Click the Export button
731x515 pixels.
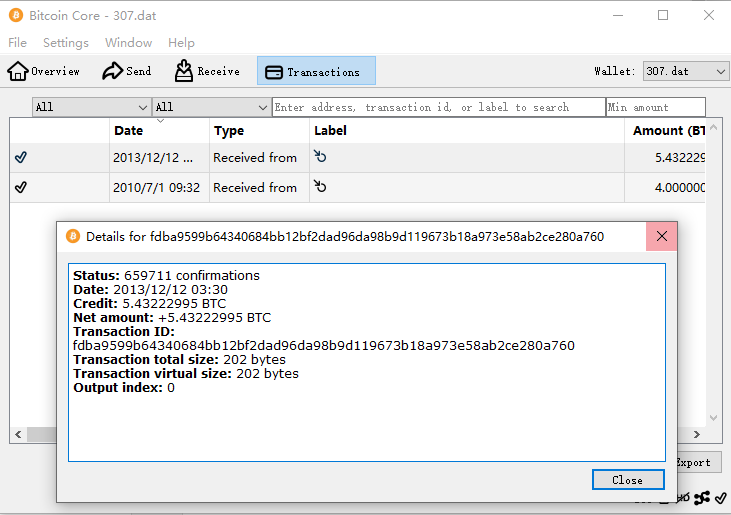[695, 462]
